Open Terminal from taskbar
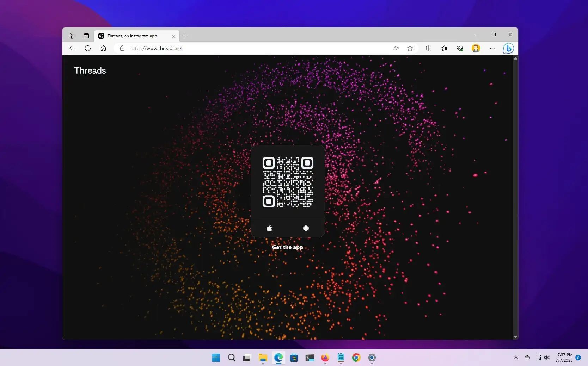 tap(310, 358)
